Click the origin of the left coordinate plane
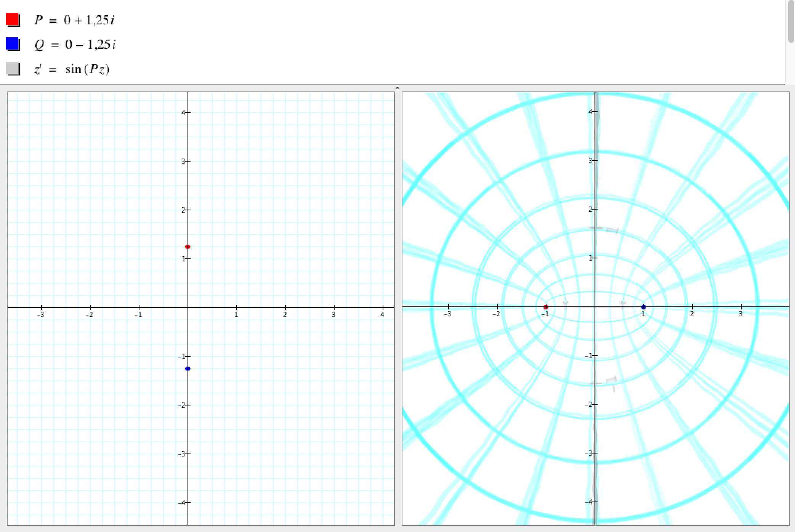The height and width of the screenshot is (532, 795). [188, 307]
